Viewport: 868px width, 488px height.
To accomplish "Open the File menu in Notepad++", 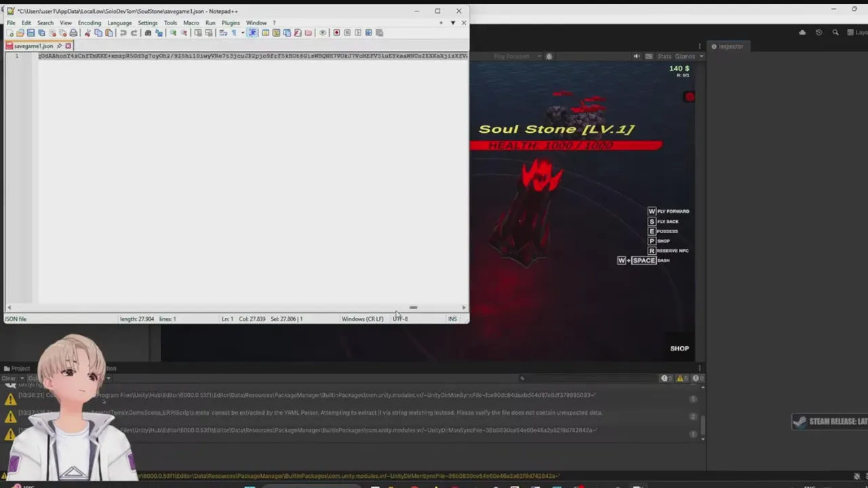I will [x=11, y=23].
